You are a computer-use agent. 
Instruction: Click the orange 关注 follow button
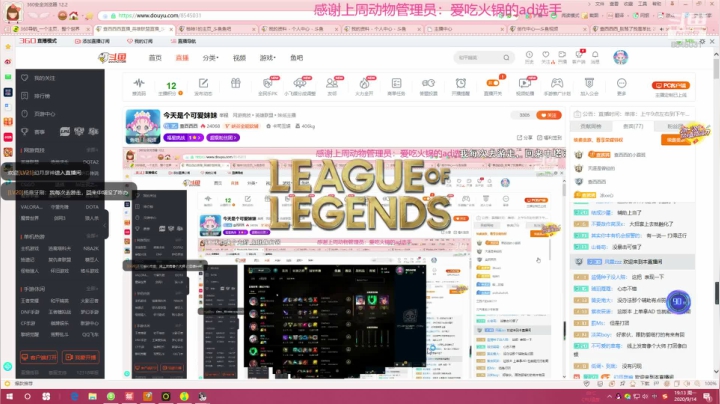point(549,115)
